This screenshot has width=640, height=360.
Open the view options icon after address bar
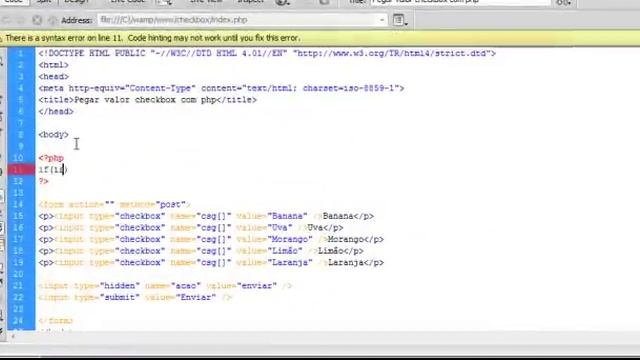(400, 20)
